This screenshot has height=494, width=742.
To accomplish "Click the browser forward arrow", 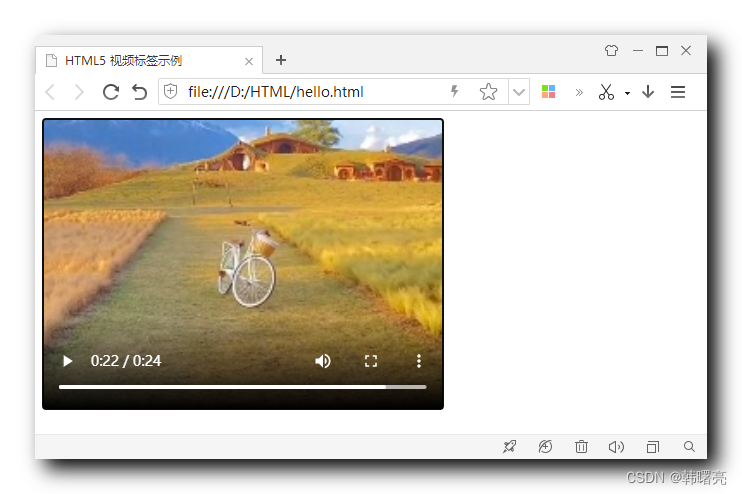I will (79, 92).
